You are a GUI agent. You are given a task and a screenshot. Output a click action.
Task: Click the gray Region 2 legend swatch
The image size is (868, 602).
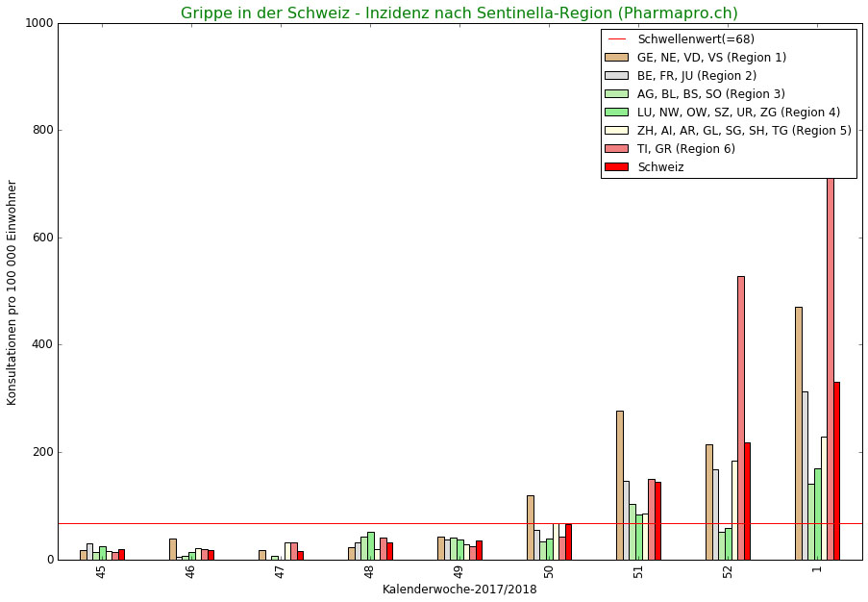pyautogui.click(x=617, y=76)
